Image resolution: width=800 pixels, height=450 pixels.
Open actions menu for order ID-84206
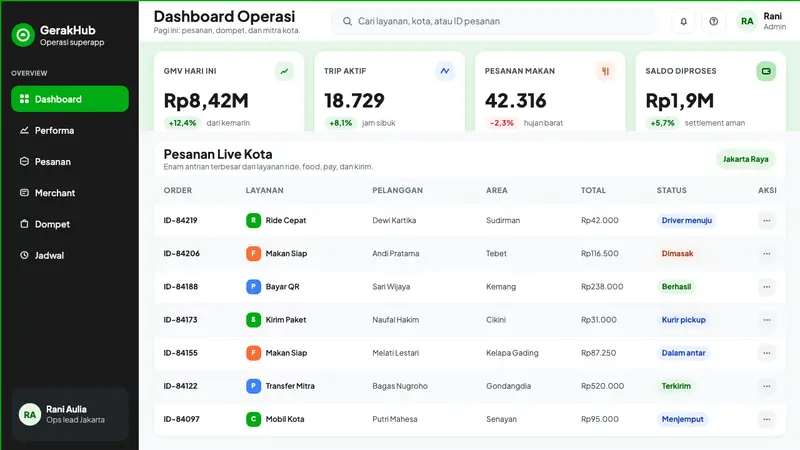[x=766, y=254]
